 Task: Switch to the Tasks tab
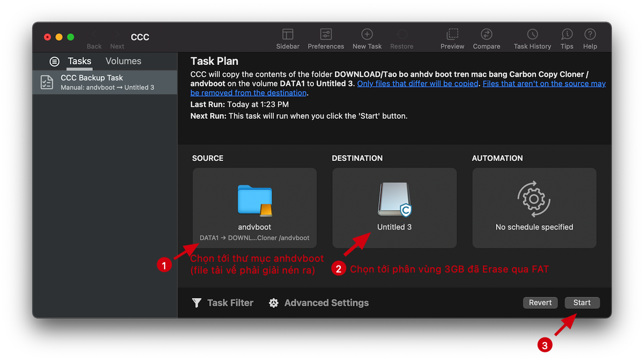(79, 61)
